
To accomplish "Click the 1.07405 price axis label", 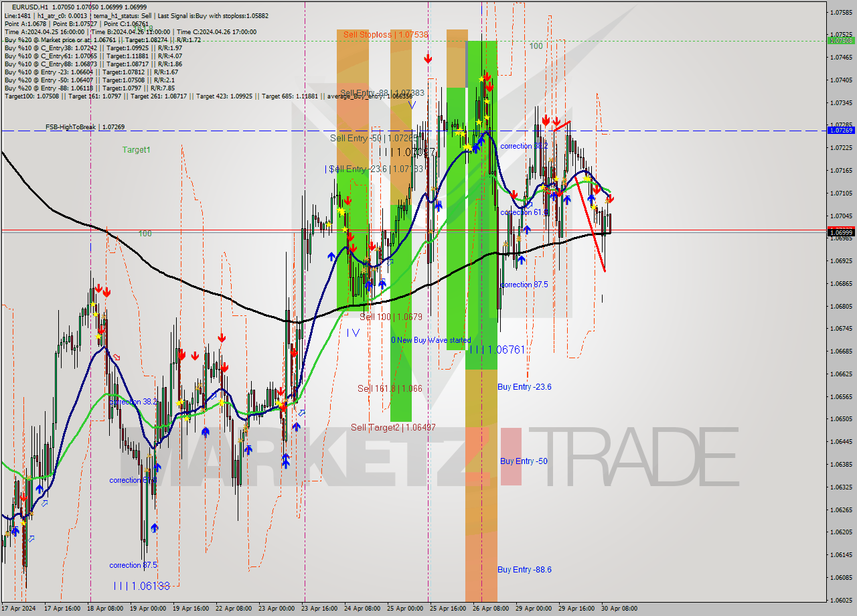I will coord(841,80).
